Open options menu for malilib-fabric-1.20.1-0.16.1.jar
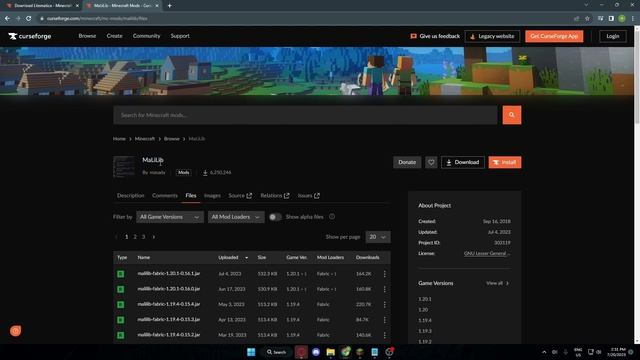 pos(384,274)
